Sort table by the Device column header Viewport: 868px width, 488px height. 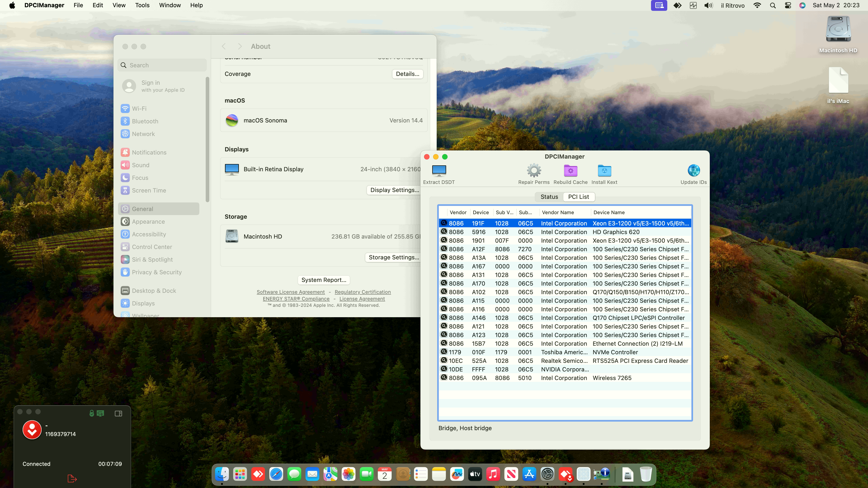[x=481, y=213]
